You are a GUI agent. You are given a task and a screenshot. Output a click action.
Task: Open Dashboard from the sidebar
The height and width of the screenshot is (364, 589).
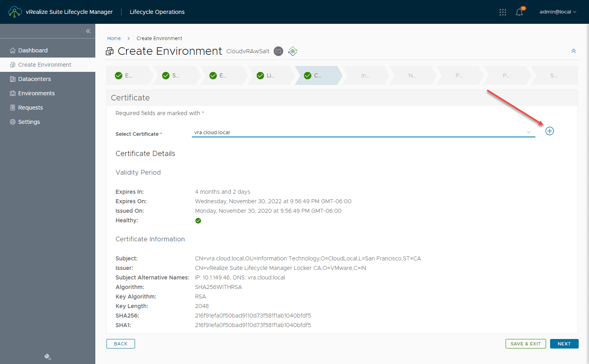33,50
